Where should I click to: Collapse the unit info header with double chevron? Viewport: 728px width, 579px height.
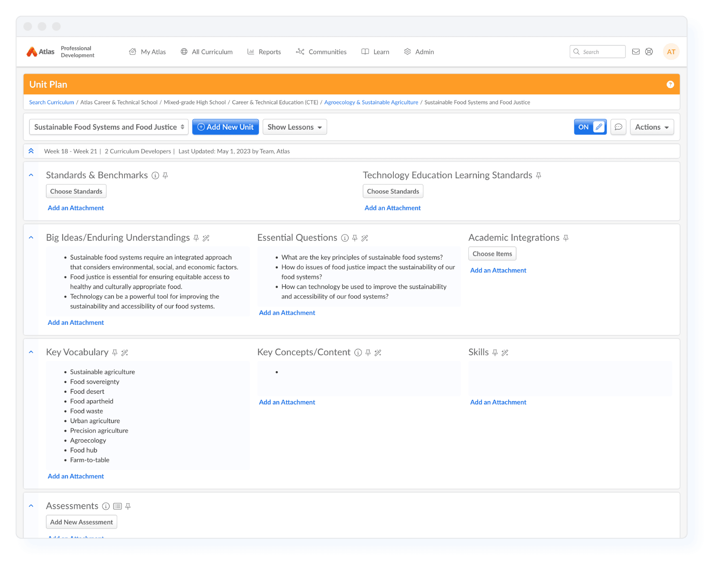(31, 151)
